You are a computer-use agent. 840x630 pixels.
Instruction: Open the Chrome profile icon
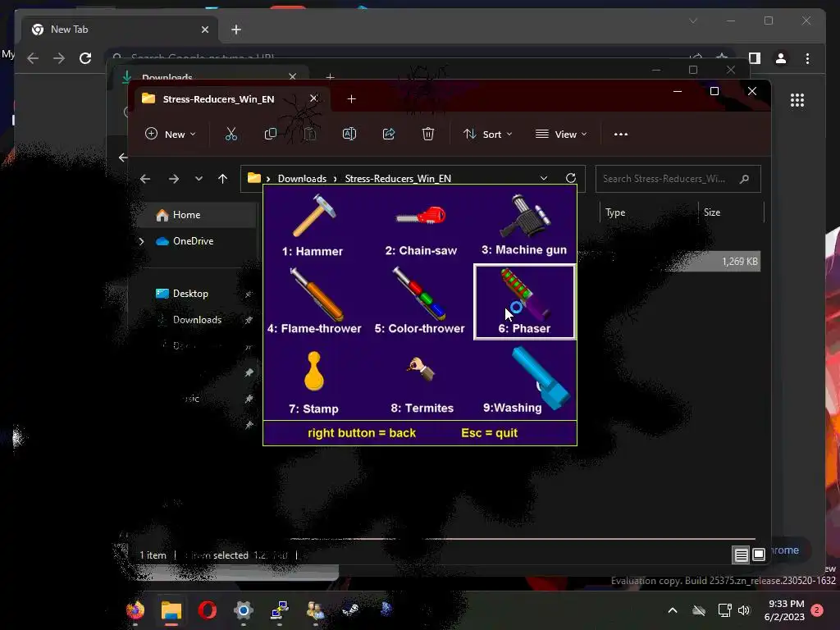click(781, 58)
